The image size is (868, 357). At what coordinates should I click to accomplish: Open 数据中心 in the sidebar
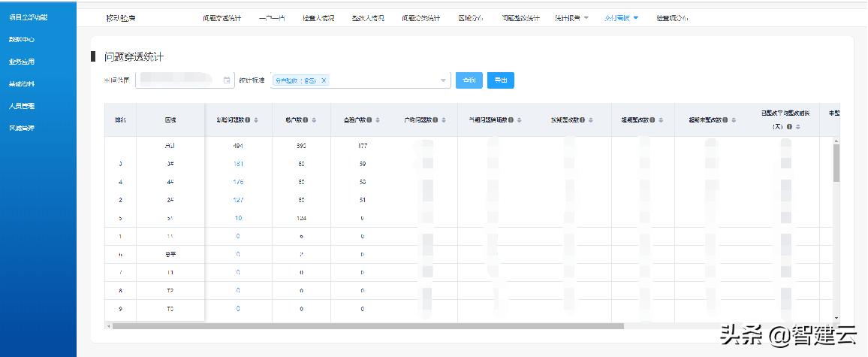tap(22, 40)
